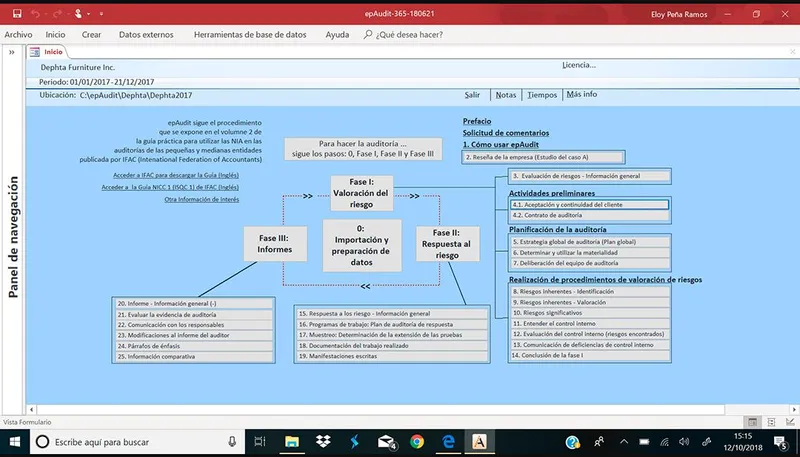
Task: Click the Salir button
Action: pos(472,95)
